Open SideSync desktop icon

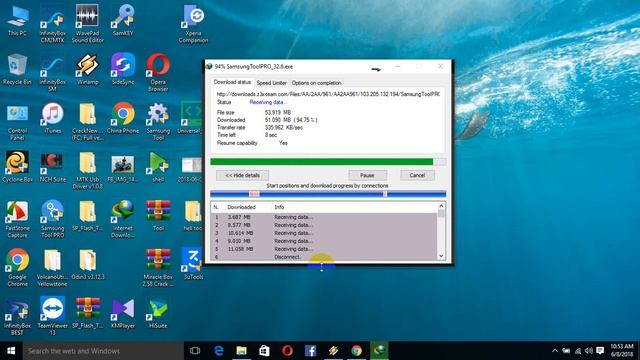[x=122, y=69]
